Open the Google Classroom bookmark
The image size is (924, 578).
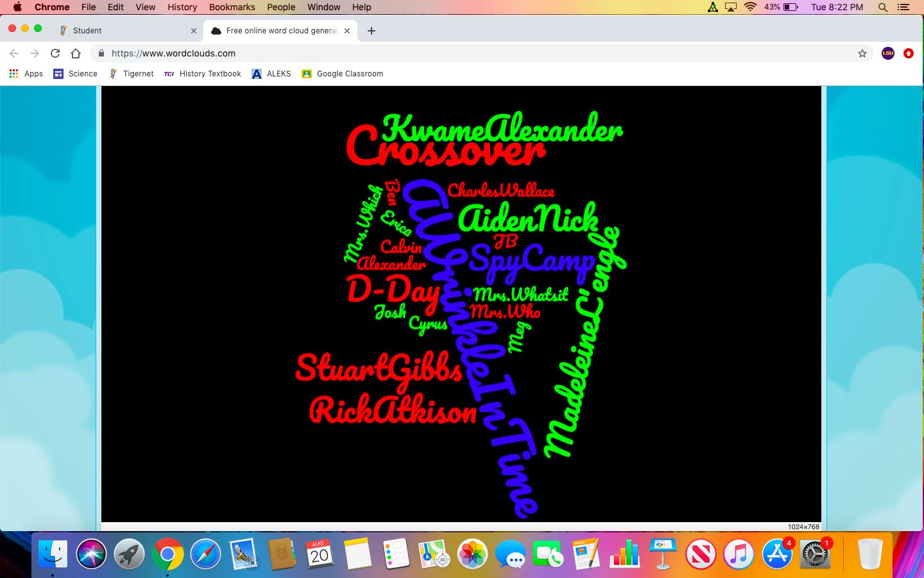[343, 74]
